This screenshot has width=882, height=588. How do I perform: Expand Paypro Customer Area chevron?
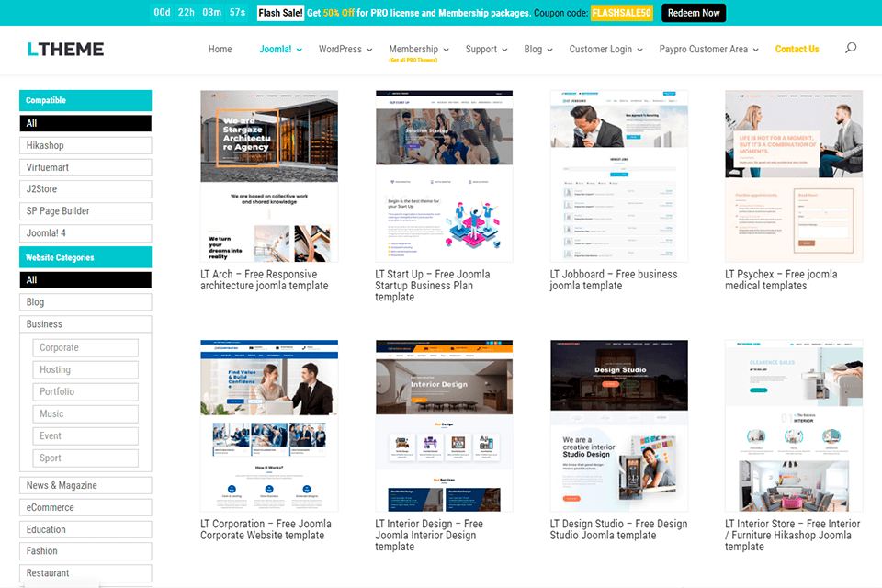click(755, 51)
